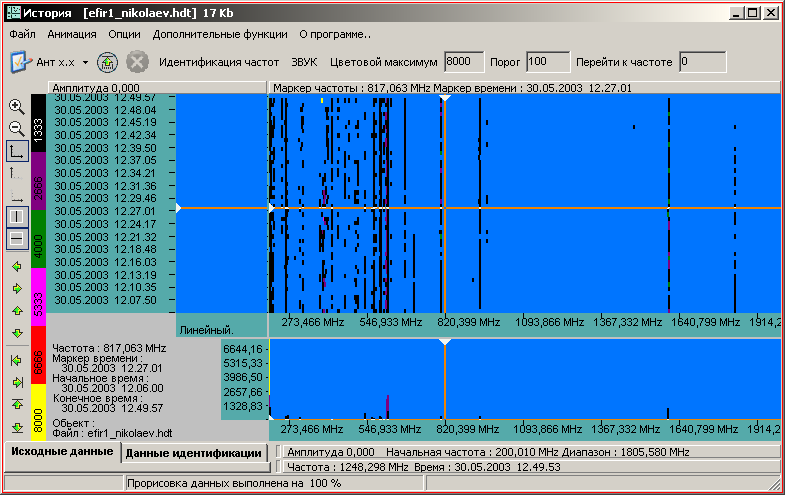Click the zoom in magnifier icon
785x495 pixels.
coord(17,107)
